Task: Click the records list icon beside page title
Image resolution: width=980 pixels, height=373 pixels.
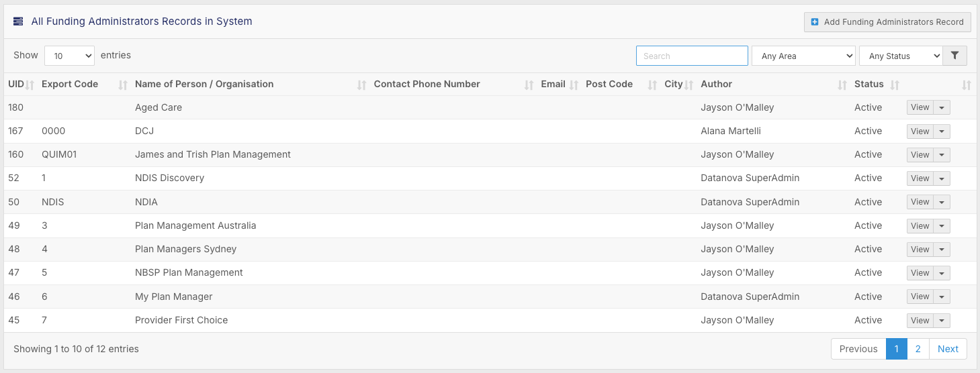Action: pyautogui.click(x=18, y=21)
